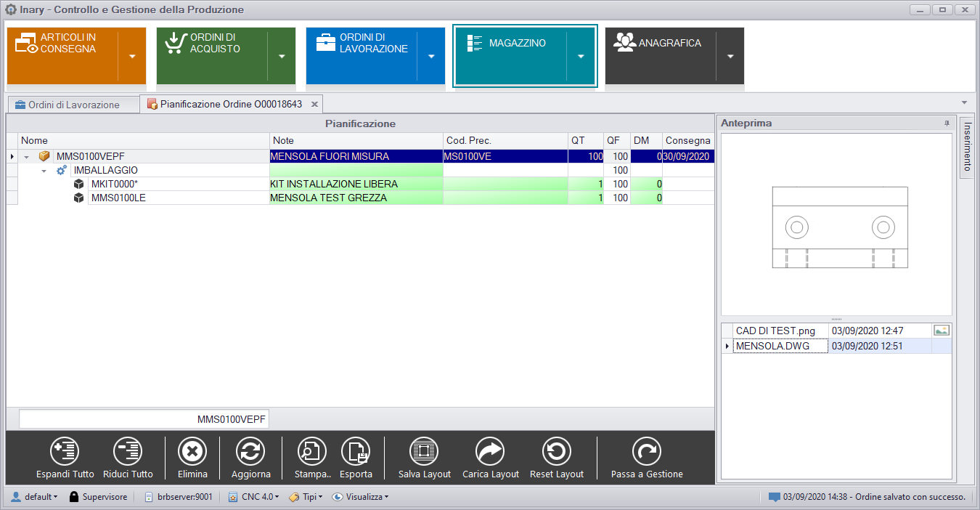
Task: Export data using the Esporta icon
Action: pos(356,452)
